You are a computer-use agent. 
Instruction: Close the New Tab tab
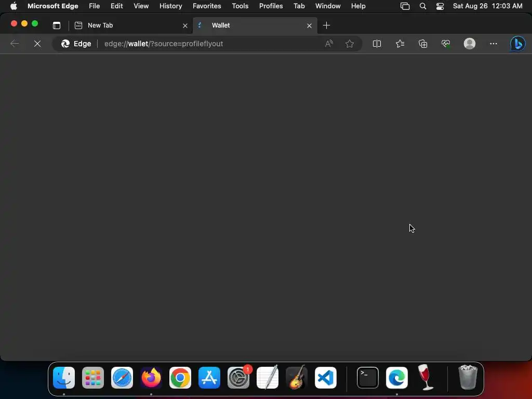pos(185,26)
